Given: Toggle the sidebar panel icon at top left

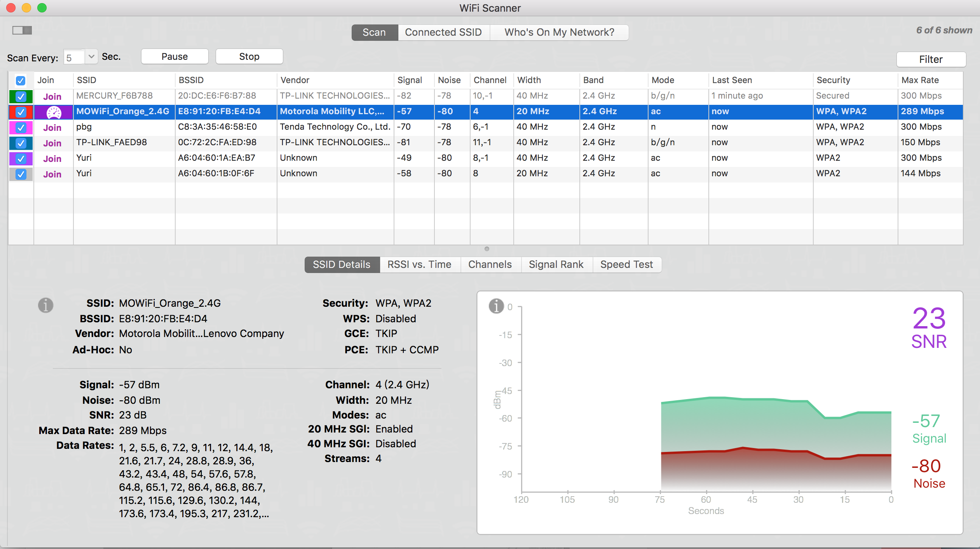Looking at the screenshot, I should (x=22, y=30).
